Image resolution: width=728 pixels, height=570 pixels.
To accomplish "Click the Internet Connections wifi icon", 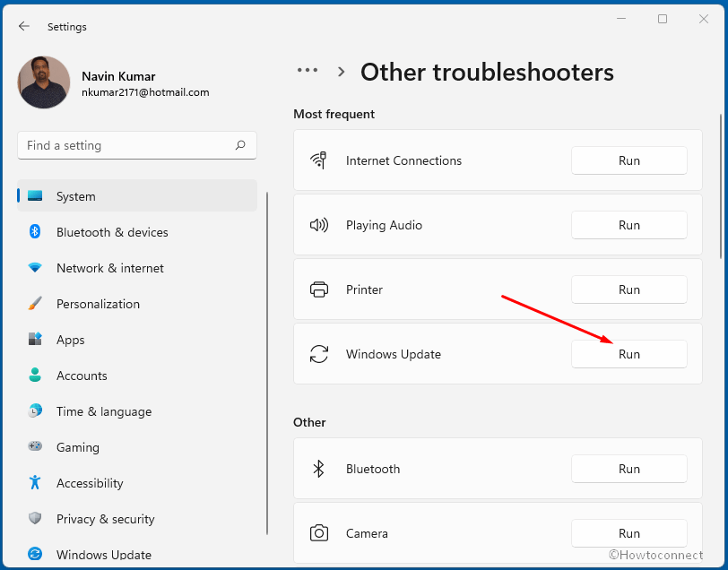I will (318, 160).
